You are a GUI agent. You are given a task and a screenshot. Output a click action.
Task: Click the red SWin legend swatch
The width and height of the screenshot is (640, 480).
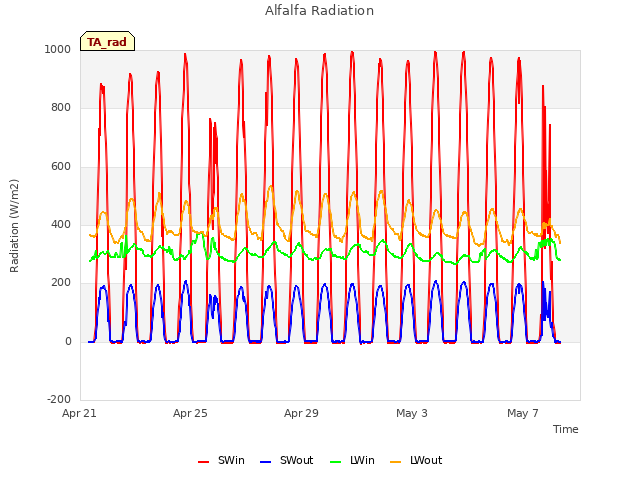point(203,462)
